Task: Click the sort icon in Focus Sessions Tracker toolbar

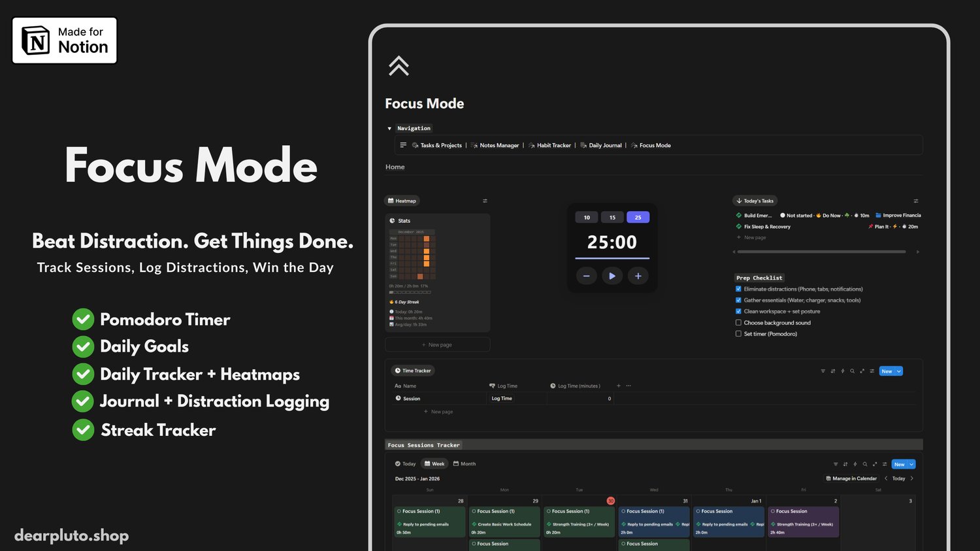Action: [845, 464]
